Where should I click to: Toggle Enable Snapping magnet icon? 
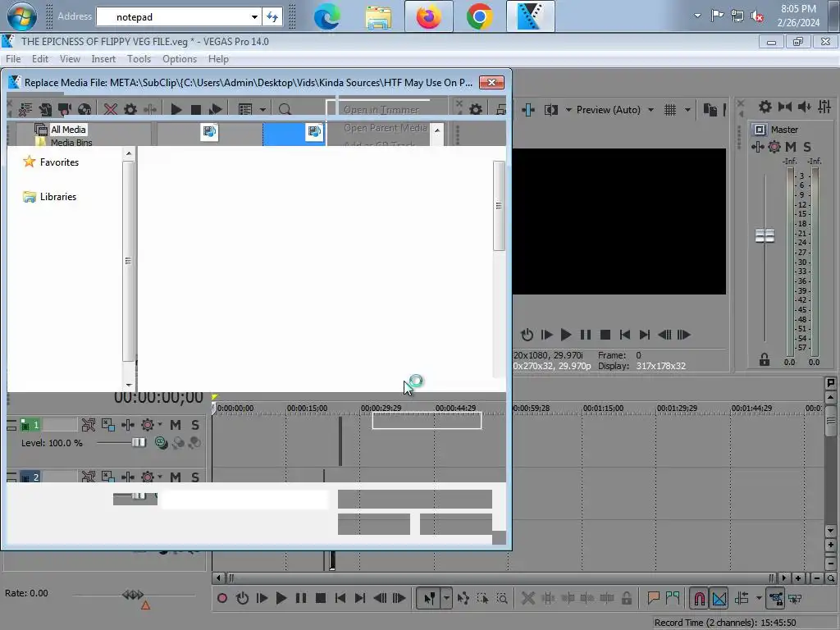pos(699,598)
